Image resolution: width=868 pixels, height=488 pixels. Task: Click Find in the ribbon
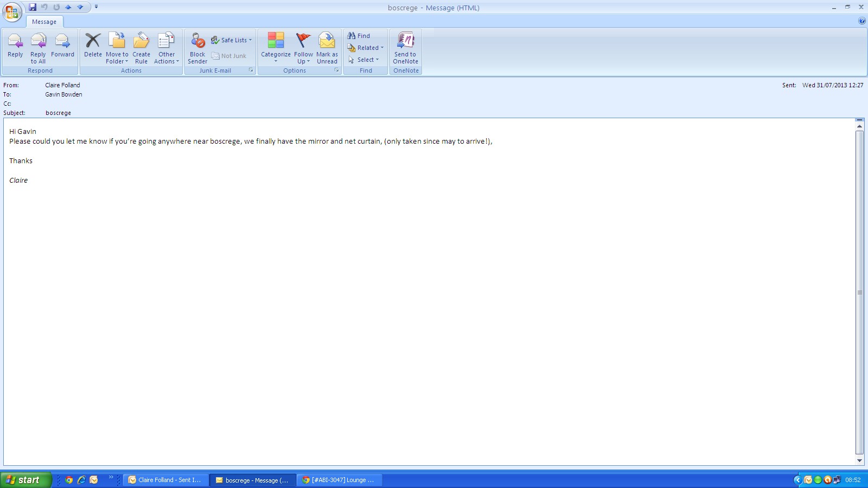(x=359, y=36)
